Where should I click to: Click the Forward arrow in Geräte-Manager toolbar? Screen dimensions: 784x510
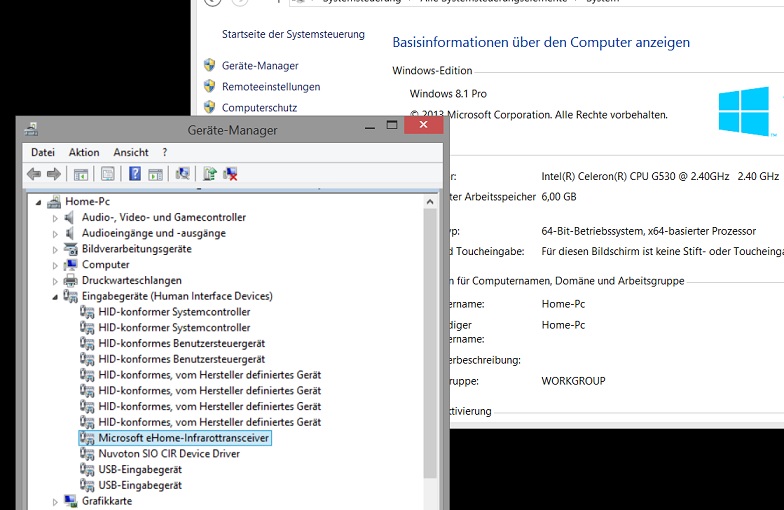pos(54,174)
